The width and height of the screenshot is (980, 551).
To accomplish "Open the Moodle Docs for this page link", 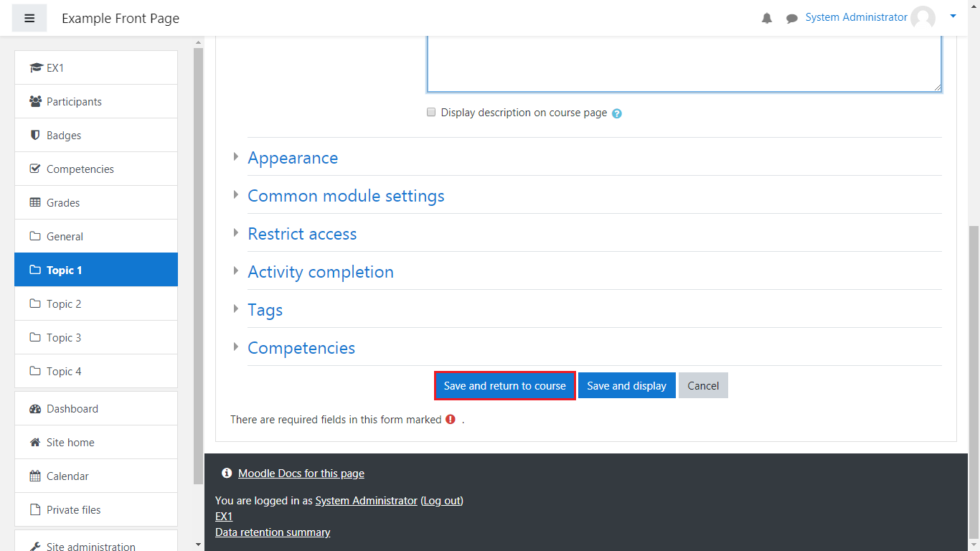I will [x=301, y=474].
